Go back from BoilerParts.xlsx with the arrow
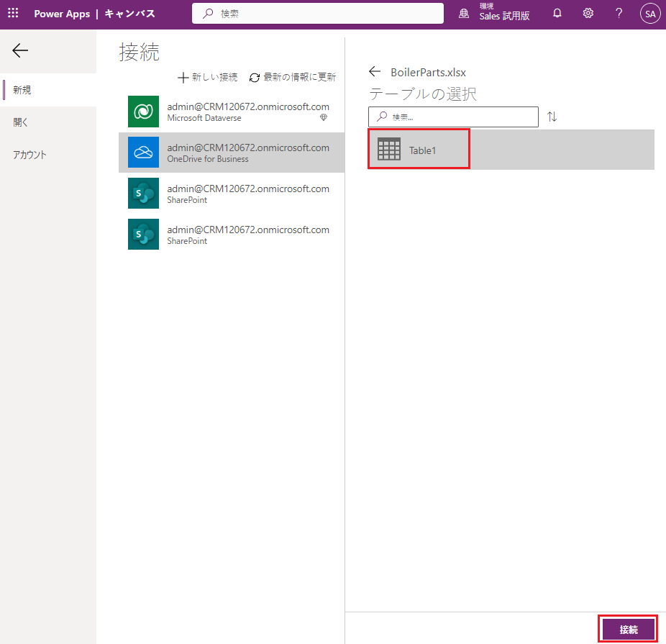The image size is (666, 644). [375, 71]
